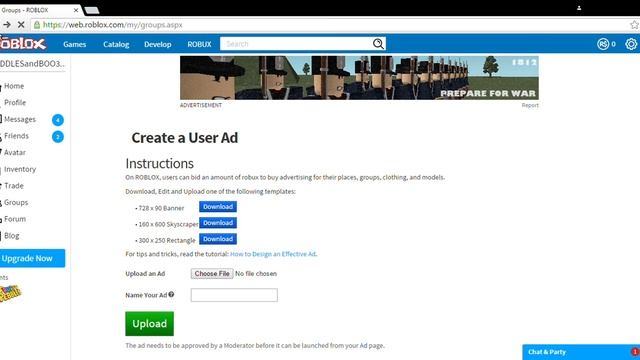Click the Name Your Ad help icon
The image size is (640, 360).
pyautogui.click(x=171, y=294)
